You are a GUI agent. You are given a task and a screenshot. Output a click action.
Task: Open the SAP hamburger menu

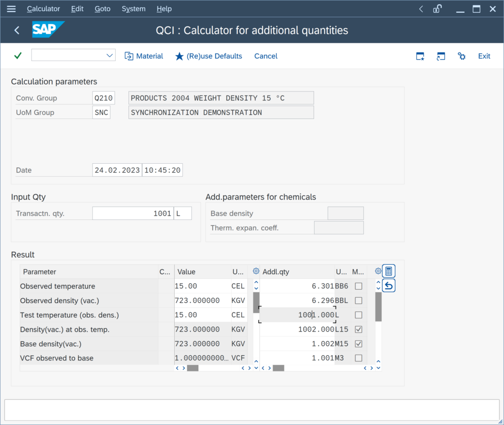pyautogui.click(x=11, y=9)
